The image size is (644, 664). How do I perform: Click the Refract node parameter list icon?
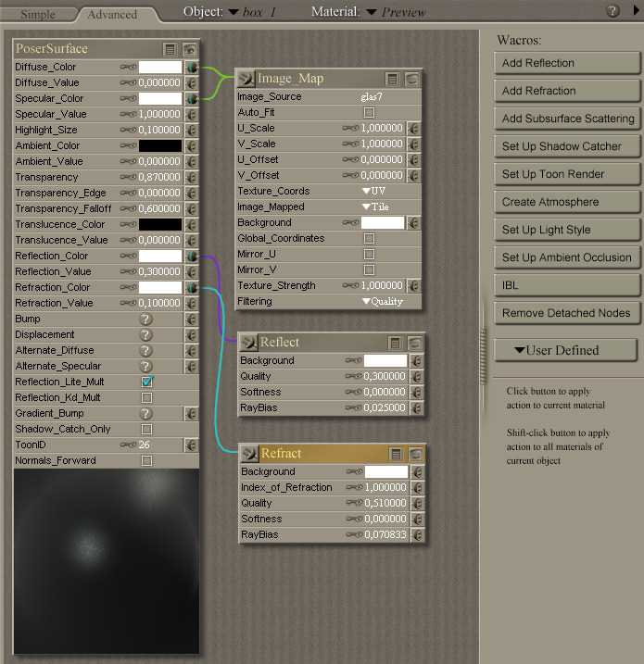[396, 455]
